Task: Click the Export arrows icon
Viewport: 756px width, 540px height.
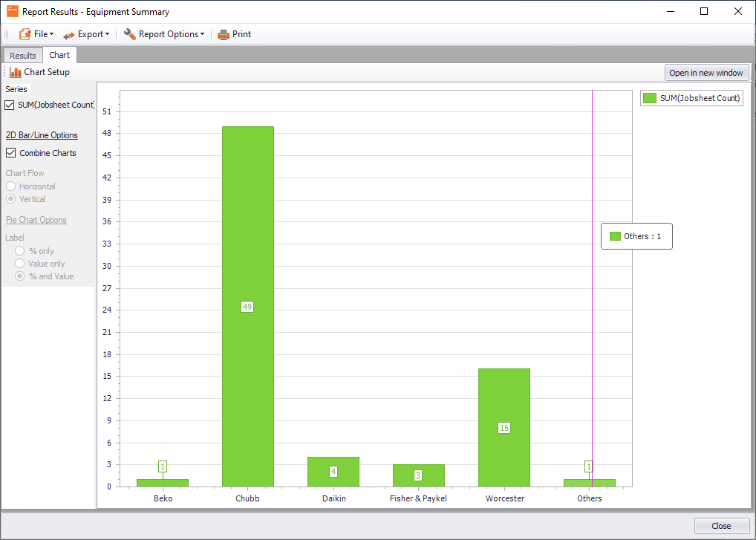Action: 69,35
